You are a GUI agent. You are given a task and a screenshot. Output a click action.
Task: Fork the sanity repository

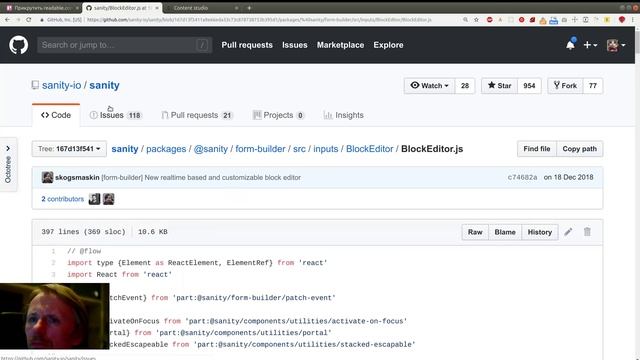pyautogui.click(x=565, y=86)
